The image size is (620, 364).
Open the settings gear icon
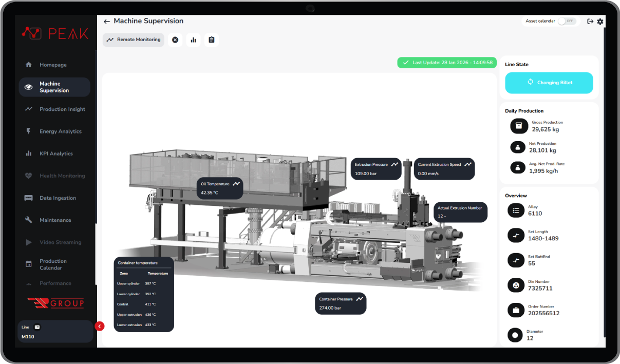pyautogui.click(x=600, y=22)
